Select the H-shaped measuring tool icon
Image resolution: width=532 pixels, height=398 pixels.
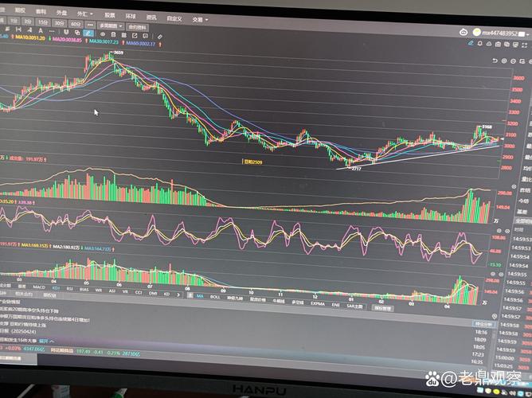pos(18,29)
